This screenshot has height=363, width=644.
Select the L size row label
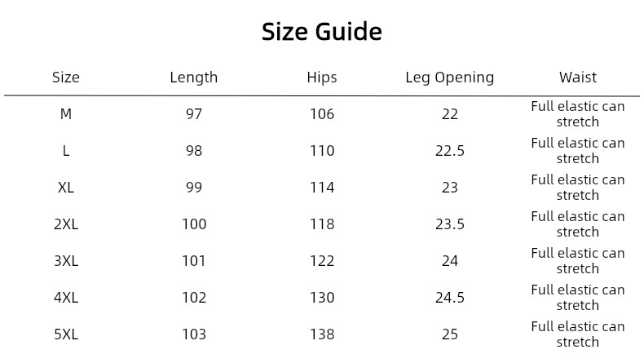tap(66, 151)
